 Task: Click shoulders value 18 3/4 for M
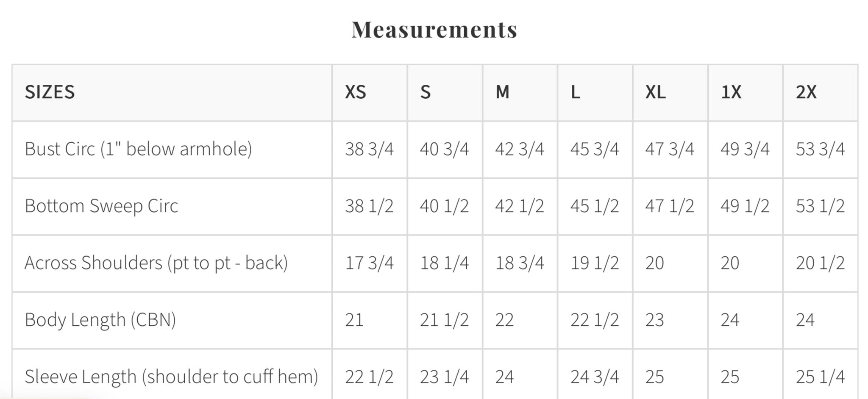[519, 263]
